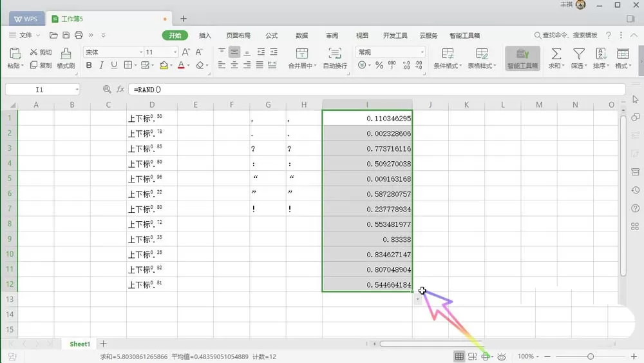This screenshot has width=644, height=363.
Task: Switch to the Data (数据) tab
Action: coord(302,35)
